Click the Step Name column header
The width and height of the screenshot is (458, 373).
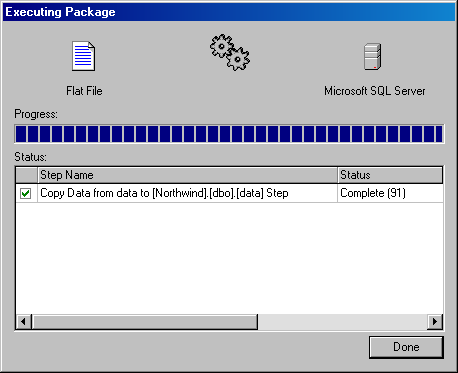187,175
